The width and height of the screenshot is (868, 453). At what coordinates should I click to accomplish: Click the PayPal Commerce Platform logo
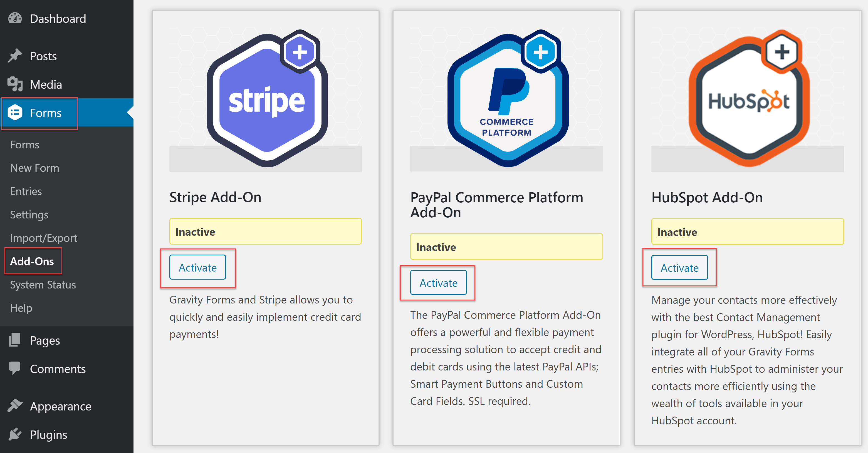(x=507, y=99)
